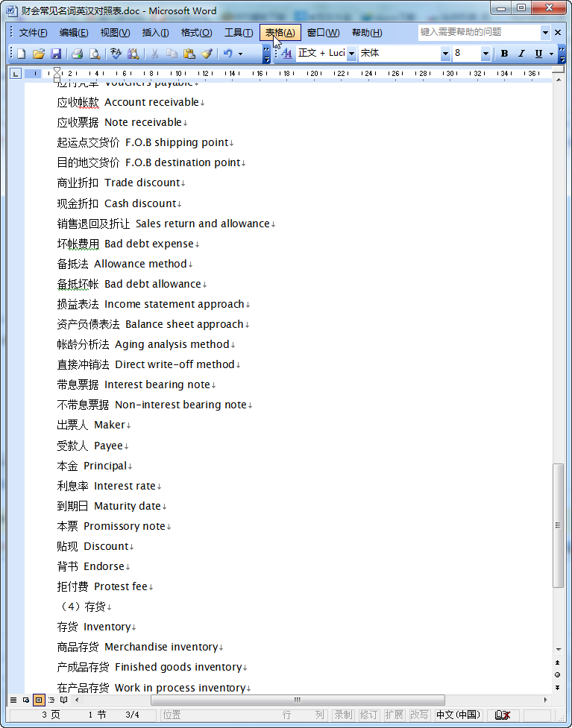Switch to Reading Layout view icon
The image size is (572, 728).
pos(63,700)
